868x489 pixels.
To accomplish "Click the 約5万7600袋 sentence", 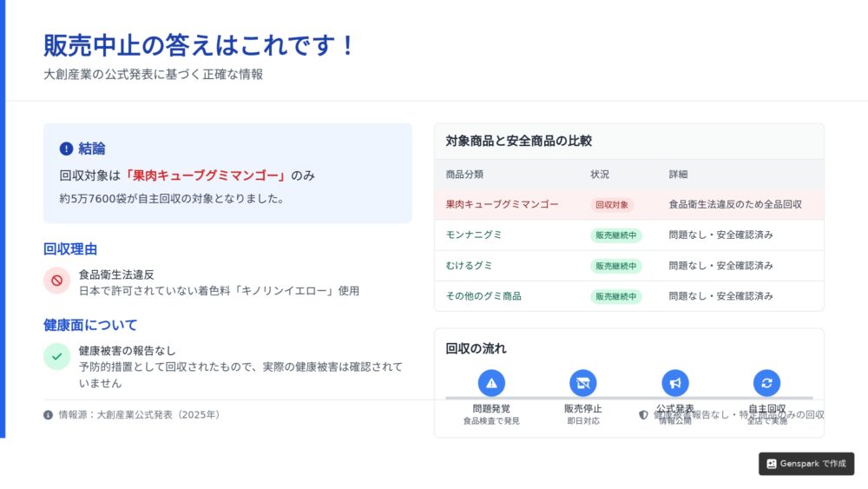I will click(173, 198).
